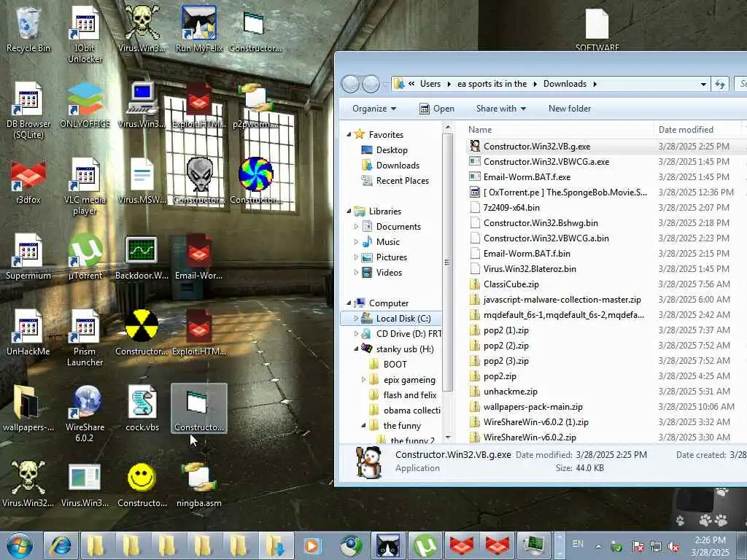Open the Share with menu

click(x=500, y=109)
